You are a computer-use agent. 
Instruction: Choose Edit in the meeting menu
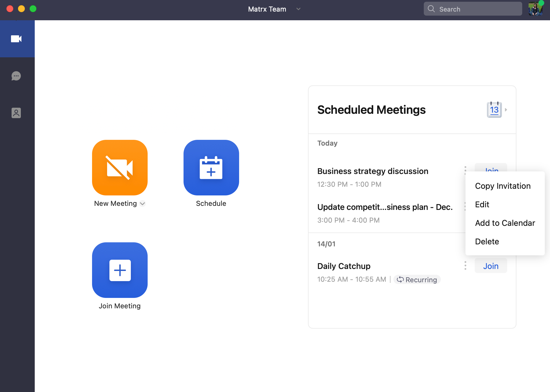(482, 204)
